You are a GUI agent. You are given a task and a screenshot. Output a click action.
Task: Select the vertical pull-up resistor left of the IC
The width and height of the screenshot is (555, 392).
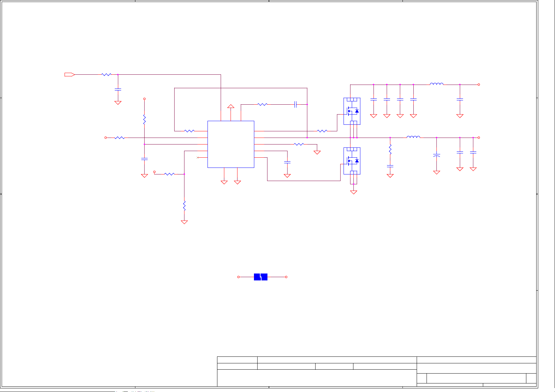(144, 119)
